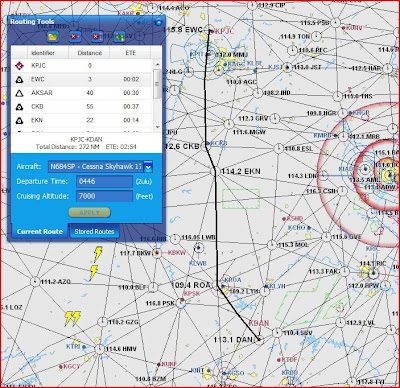The image size is (400, 388).
Task: Open the Aircraft dropdown arrow
Action: [x=148, y=167]
